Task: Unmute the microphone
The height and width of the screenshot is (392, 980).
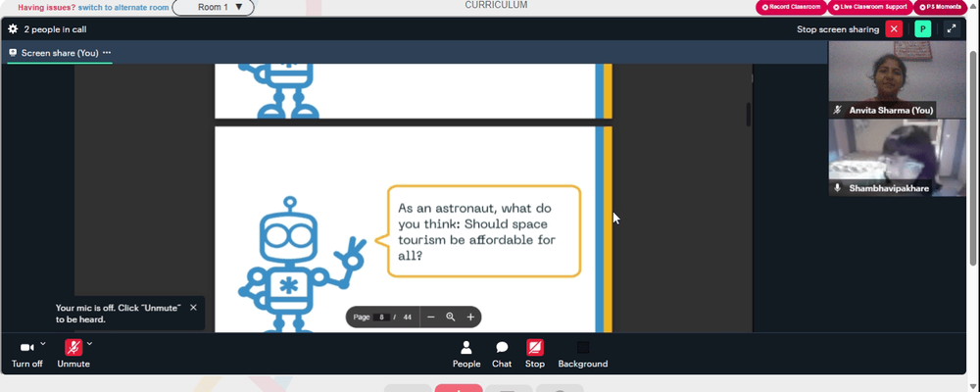Action: (x=73, y=354)
